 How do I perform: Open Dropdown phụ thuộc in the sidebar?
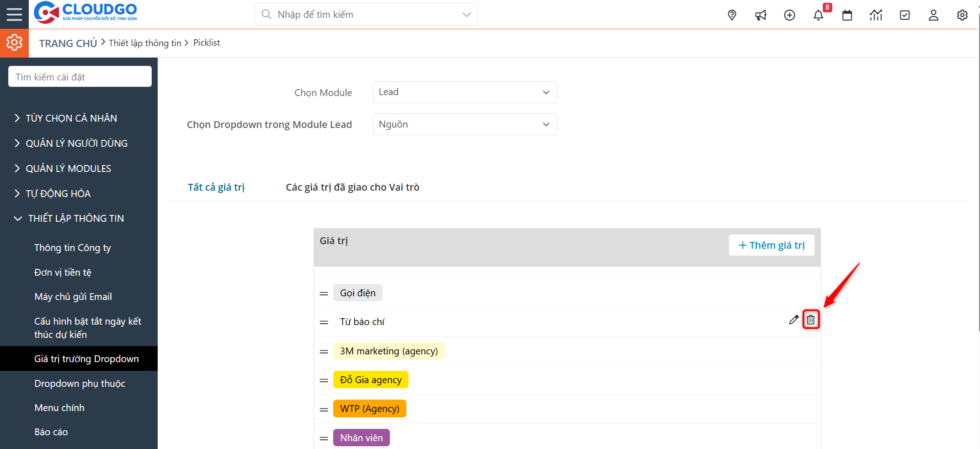[x=80, y=383]
